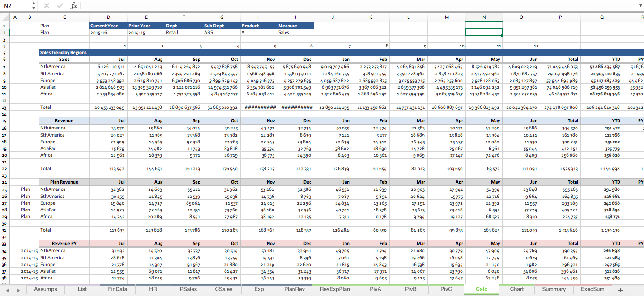Click the select-all corner triangle
Screen dimensions: 644x296
4,17
